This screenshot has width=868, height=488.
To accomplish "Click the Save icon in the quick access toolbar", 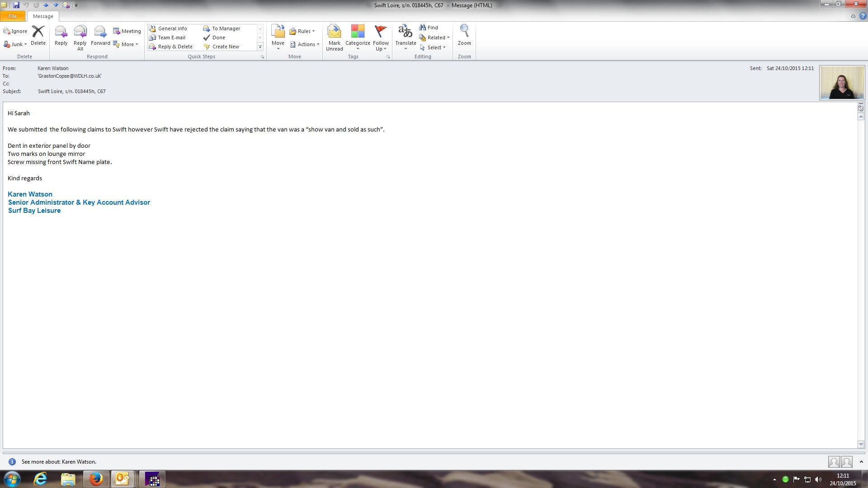I will pos(16,5).
